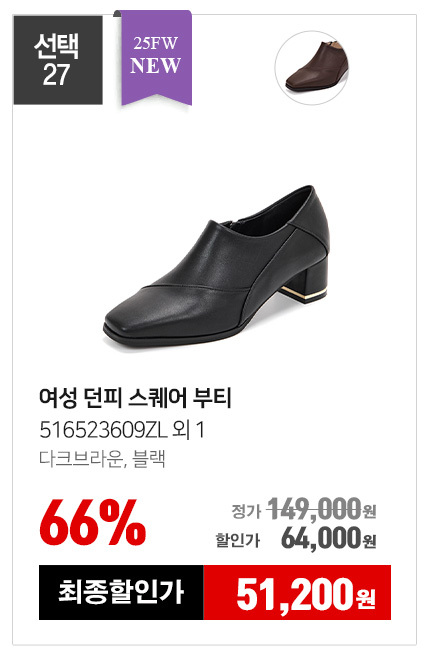Screen dimensions: 430x660
Task: Click the dark brown shoe color thumbnail
Action: pyautogui.click(x=312, y=68)
